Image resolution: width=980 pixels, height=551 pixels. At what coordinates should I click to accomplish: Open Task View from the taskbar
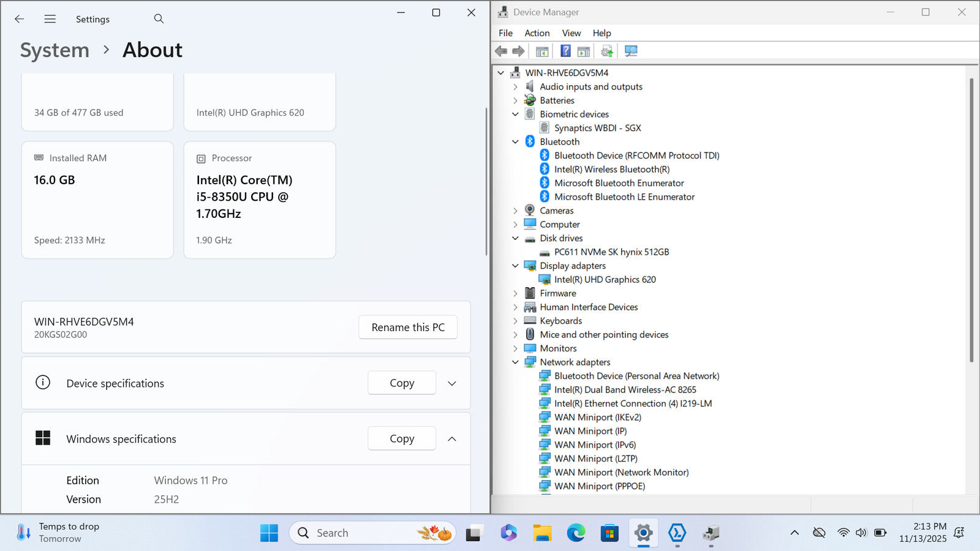tap(473, 533)
